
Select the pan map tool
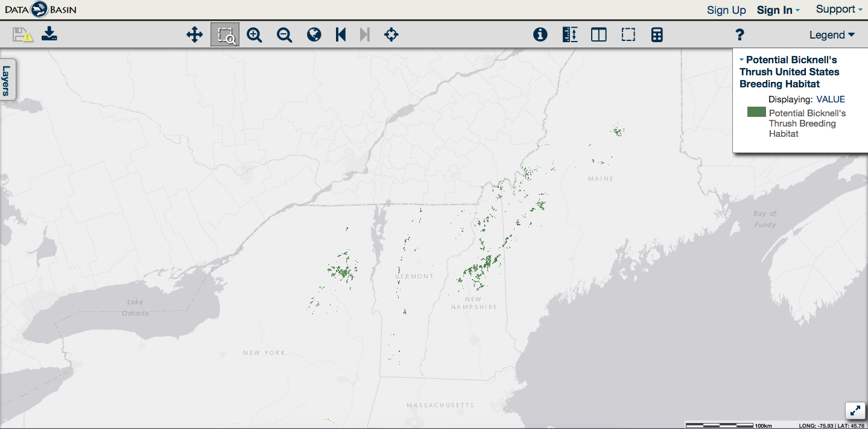tap(194, 35)
